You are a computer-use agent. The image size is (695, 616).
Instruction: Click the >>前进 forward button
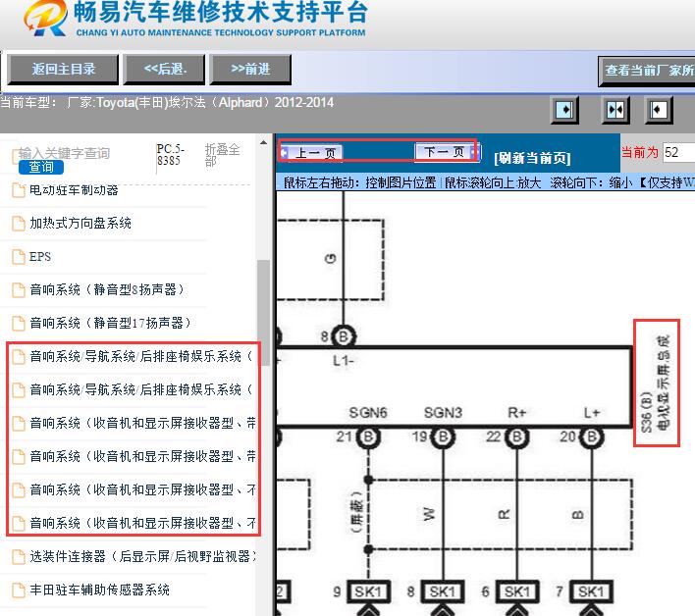coord(250,70)
